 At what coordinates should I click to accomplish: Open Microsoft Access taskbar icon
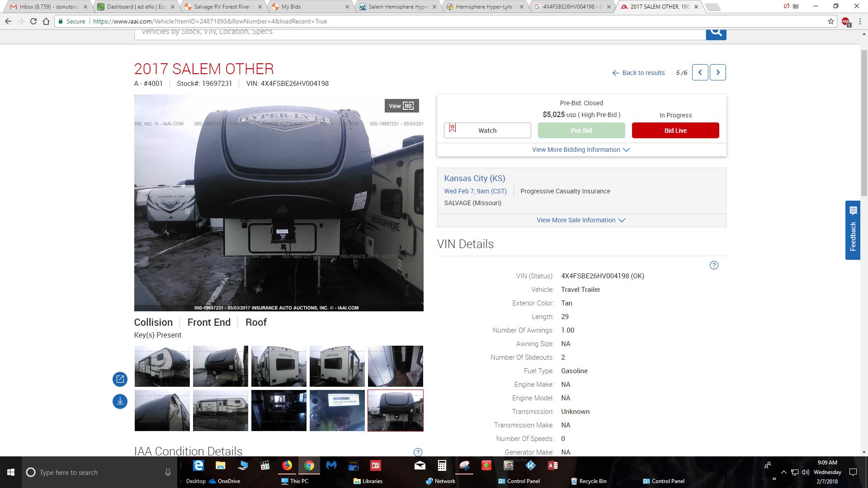pos(553,465)
